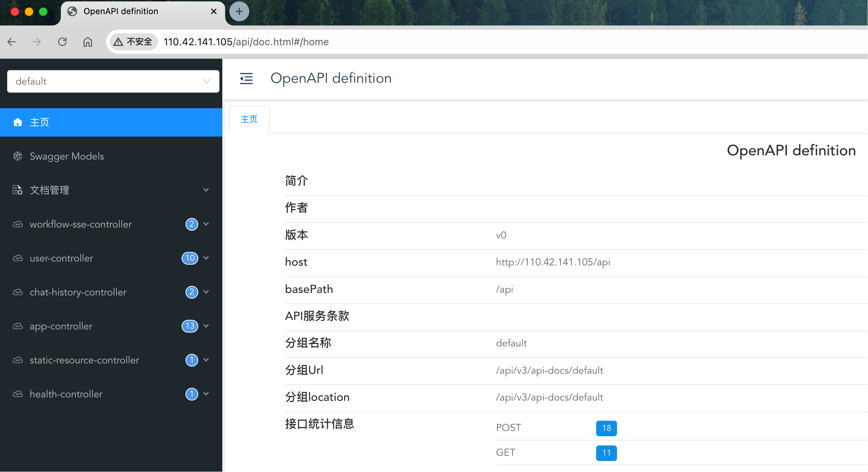Select the 主页 content tab
Screen dimensions: 868x472
pos(249,119)
